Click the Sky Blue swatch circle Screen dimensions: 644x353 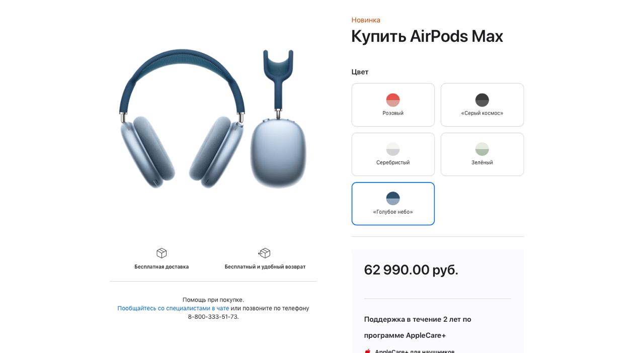click(x=393, y=198)
